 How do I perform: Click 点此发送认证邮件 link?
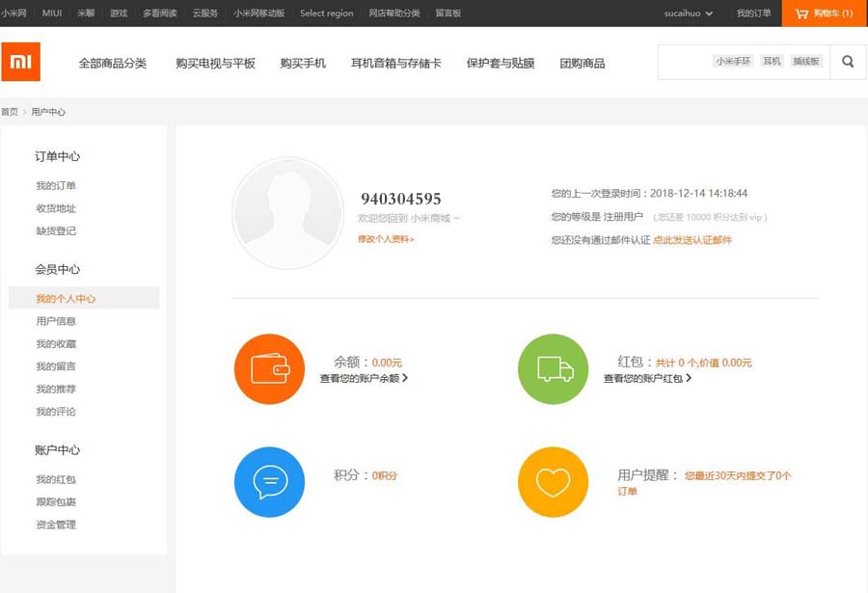[x=692, y=240]
